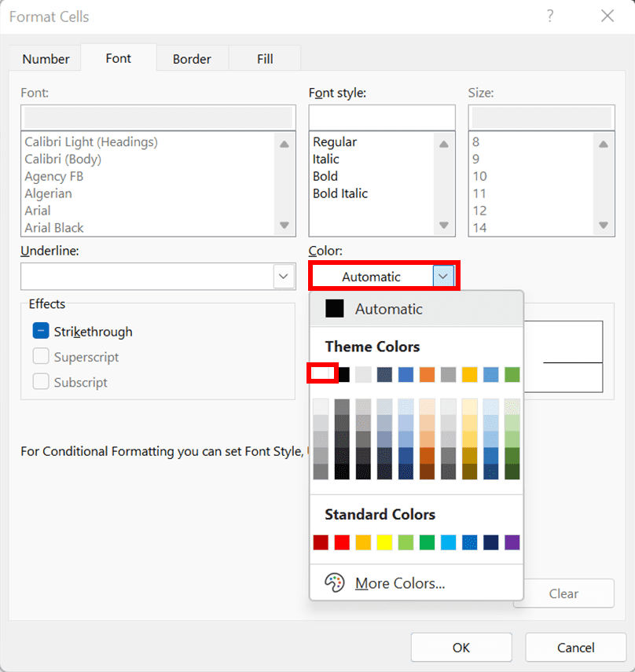Collapse the Color dropdown arrow
The width and height of the screenshot is (635, 672).
click(x=443, y=277)
